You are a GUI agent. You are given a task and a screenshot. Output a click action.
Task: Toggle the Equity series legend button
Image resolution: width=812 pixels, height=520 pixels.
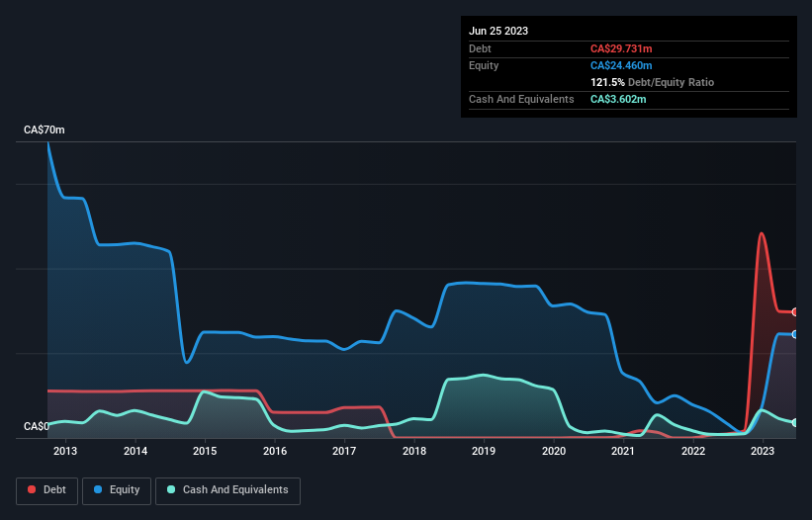pyautogui.click(x=117, y=490)
